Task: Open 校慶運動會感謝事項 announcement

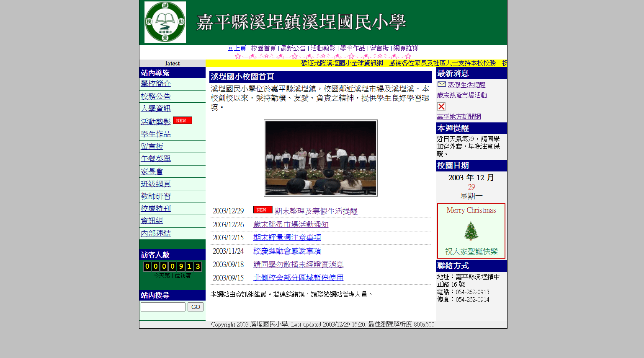Action: click(x=287, y=251)
